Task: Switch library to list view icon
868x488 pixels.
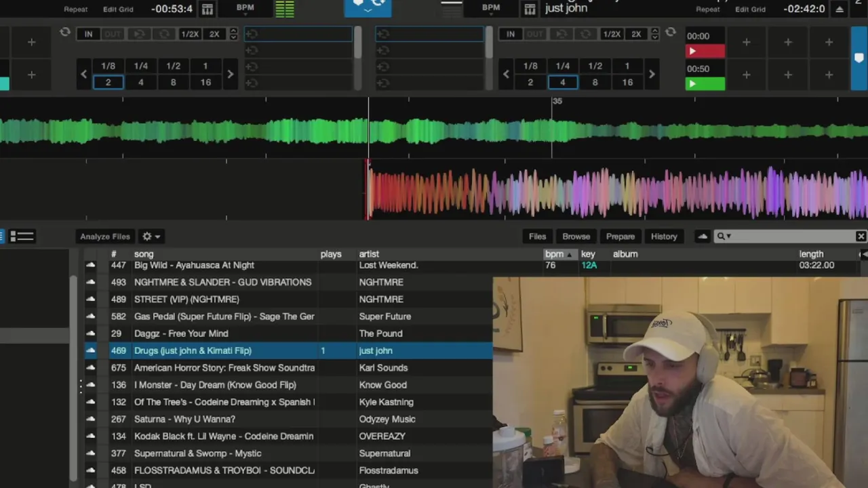Action: [22, 237]
